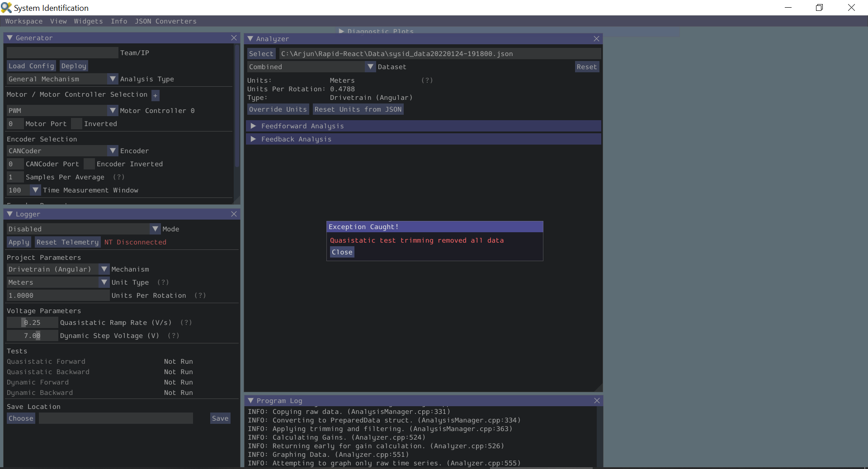Image resolution: width=868 pixels, height=469 pixels.
Task: Open the Combined dataset dropdown
Action: [370, 66]
